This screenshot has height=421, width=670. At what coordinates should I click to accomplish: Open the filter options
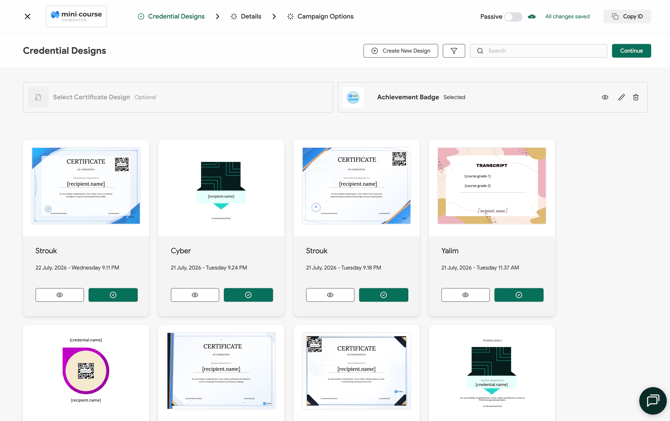(454, 51)
